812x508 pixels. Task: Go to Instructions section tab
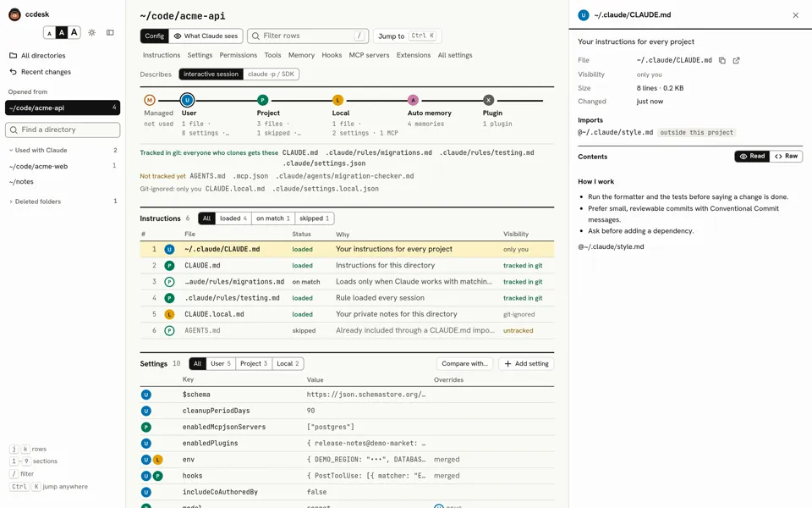tap(162, 55)
